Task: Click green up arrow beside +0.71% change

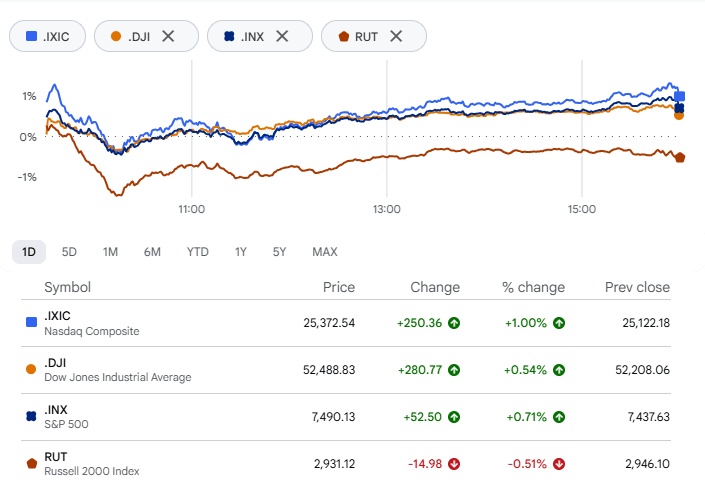Action: tap(559, 417)
